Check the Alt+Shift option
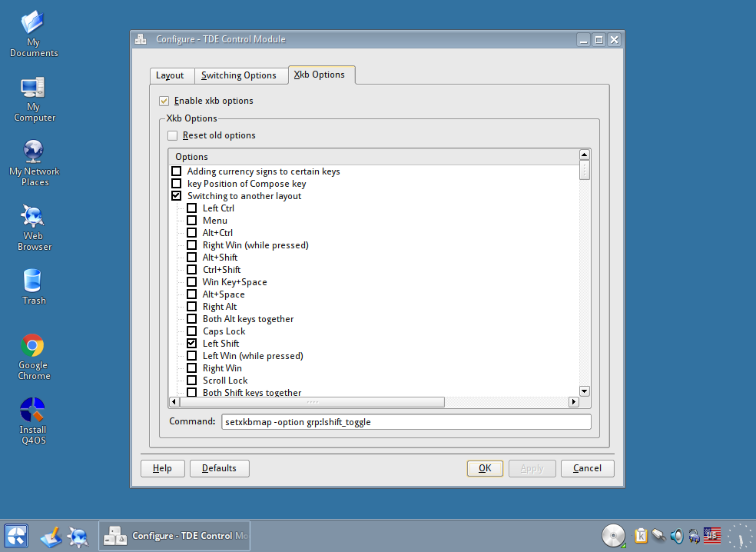This screenshot has height=552, width=756. 192,258
